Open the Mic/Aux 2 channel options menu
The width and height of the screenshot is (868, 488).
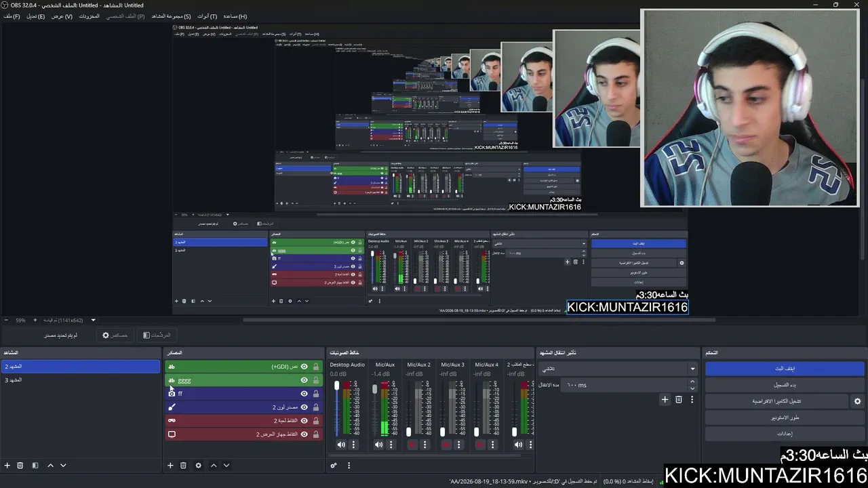(x=425, y=445)
